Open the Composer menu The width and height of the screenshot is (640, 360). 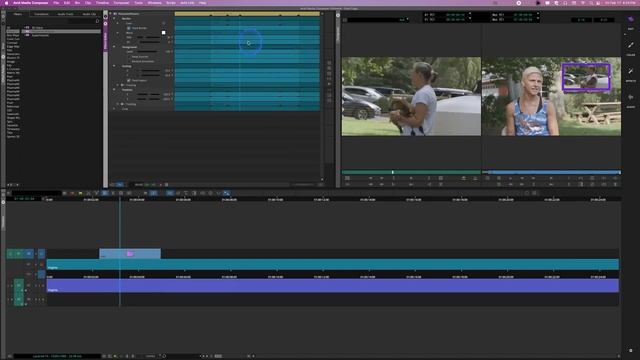121,3
